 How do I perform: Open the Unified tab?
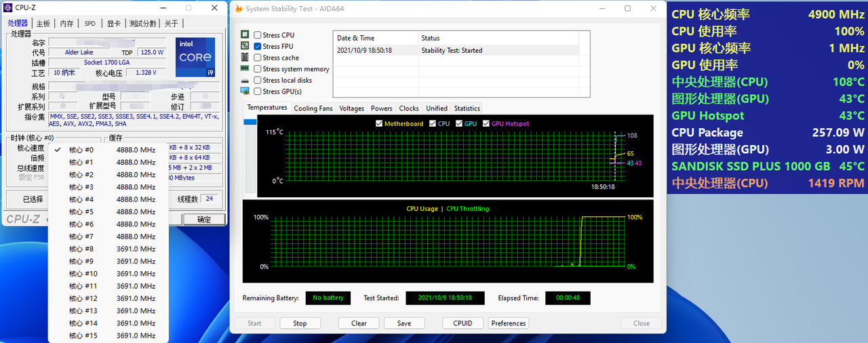point(437,108)
